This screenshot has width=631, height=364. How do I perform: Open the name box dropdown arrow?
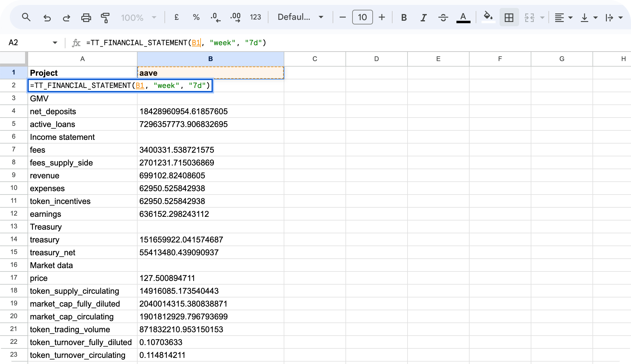55,42
